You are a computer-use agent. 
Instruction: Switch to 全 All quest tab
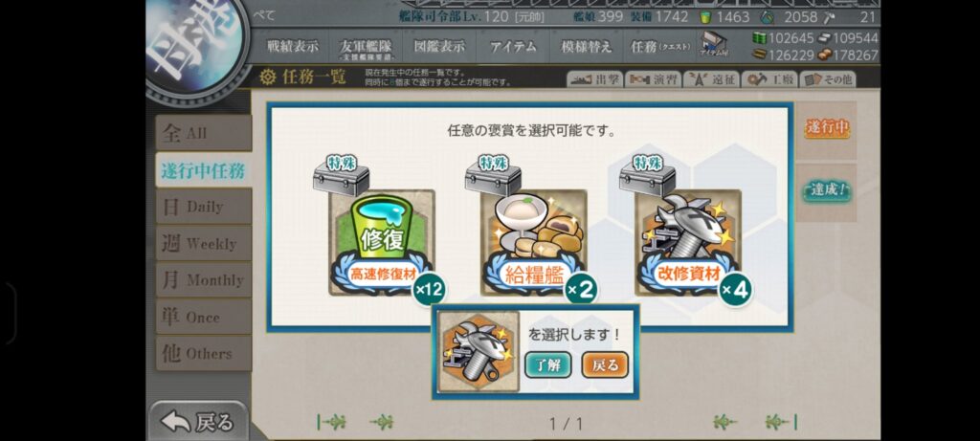pos(204,132)
